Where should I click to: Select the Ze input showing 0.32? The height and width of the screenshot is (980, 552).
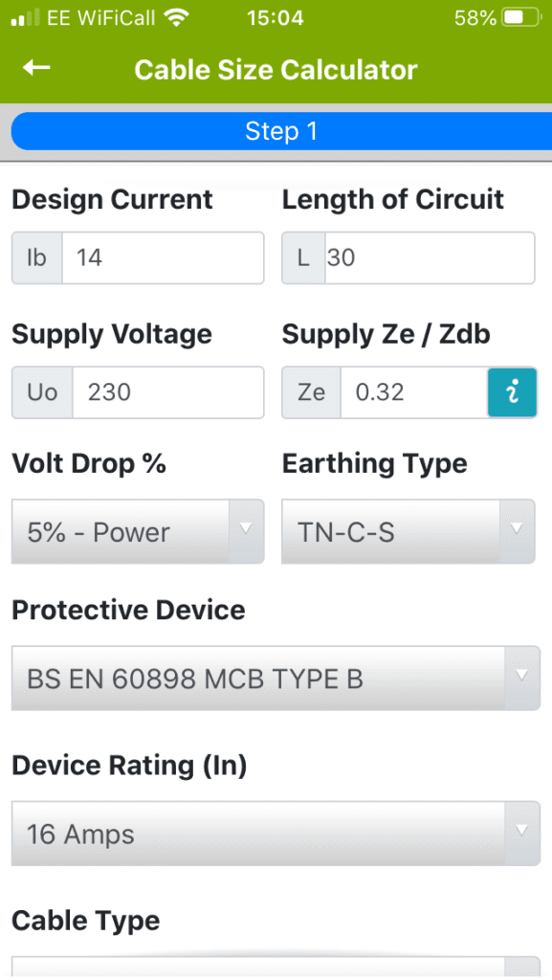point(411,392)
